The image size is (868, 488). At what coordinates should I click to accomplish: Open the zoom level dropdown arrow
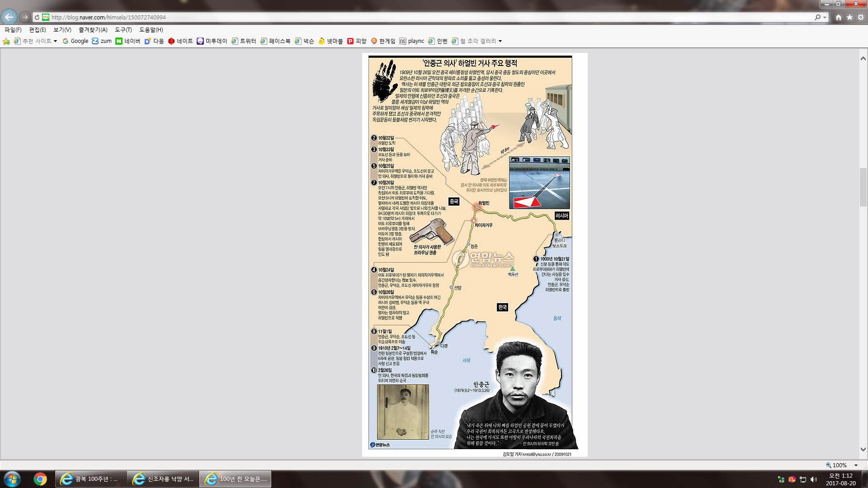tap(856, 465)
